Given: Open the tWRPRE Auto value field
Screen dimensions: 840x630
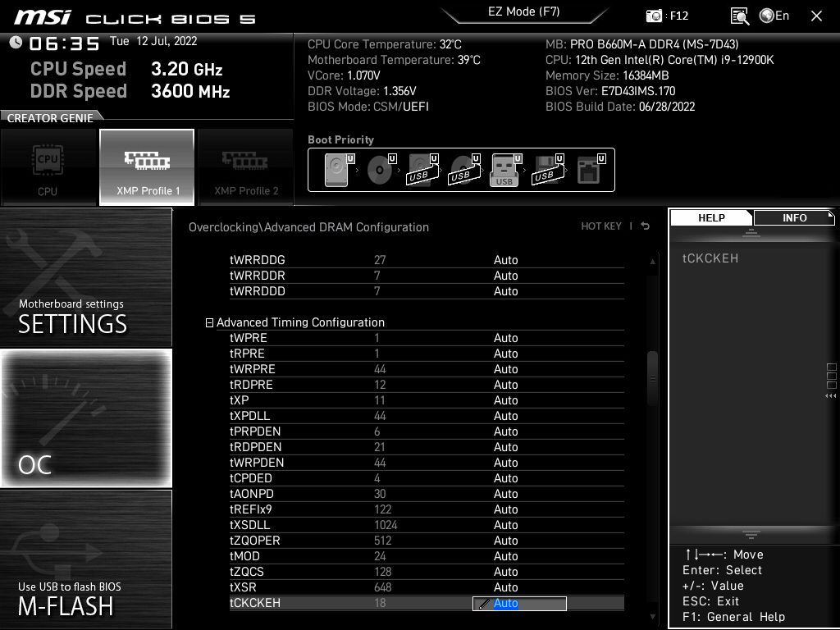Looking at the screenshot, I should [x=505, y=369].
